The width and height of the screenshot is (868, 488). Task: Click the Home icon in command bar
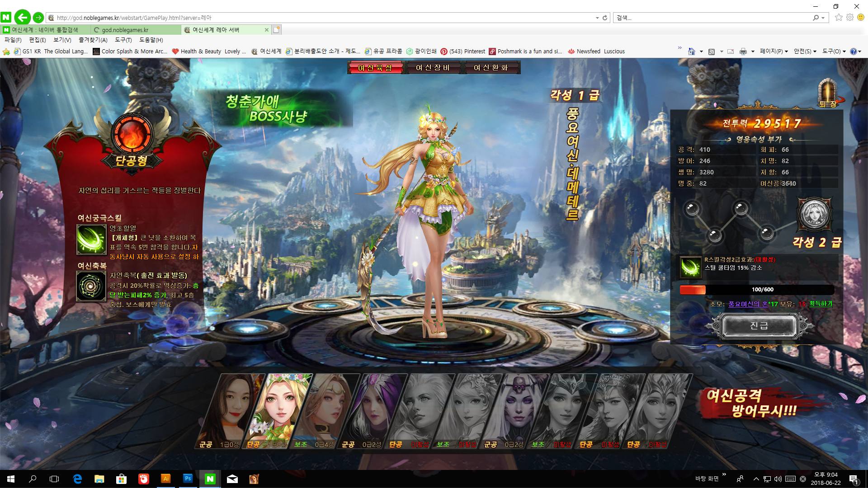(x=691, y=52)
